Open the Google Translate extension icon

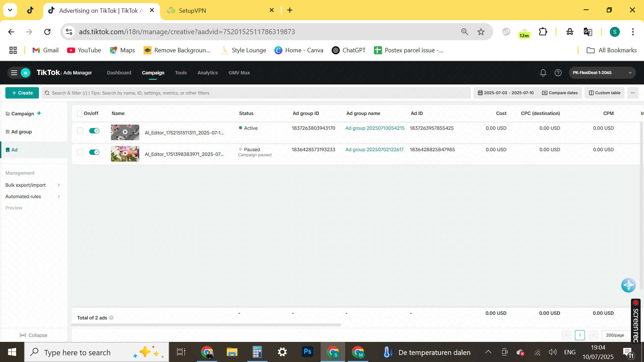588,32
